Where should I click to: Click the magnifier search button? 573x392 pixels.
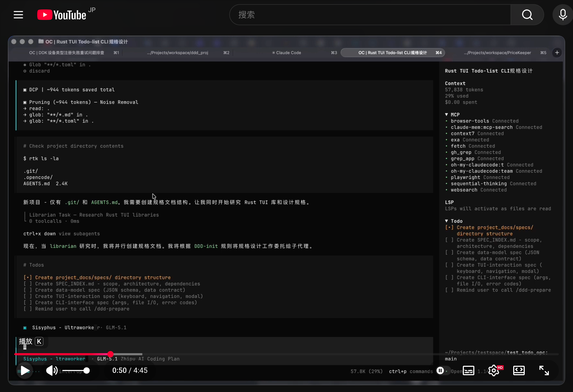pos(527,15)
